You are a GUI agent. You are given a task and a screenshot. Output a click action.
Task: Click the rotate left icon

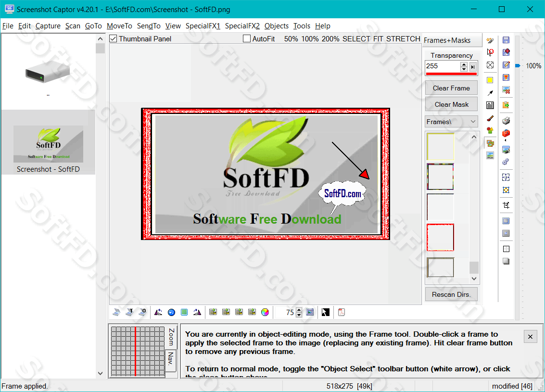click(x=158, y=313)
